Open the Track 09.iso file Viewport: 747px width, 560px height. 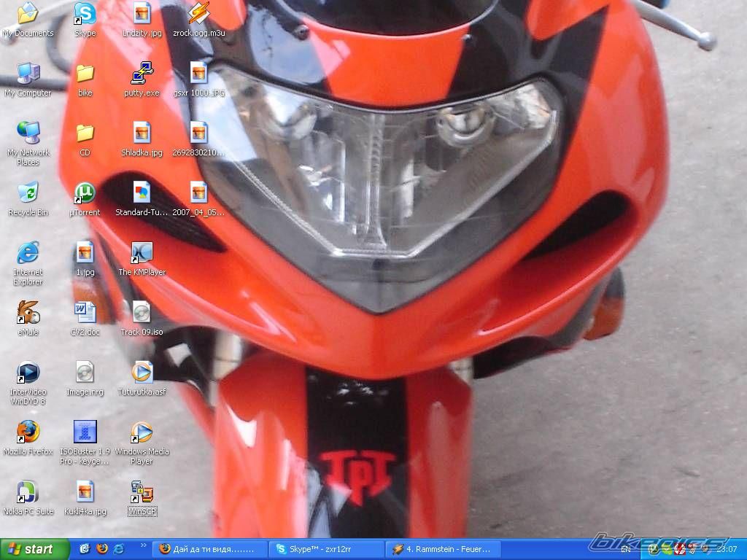click(x=142, y=314)
